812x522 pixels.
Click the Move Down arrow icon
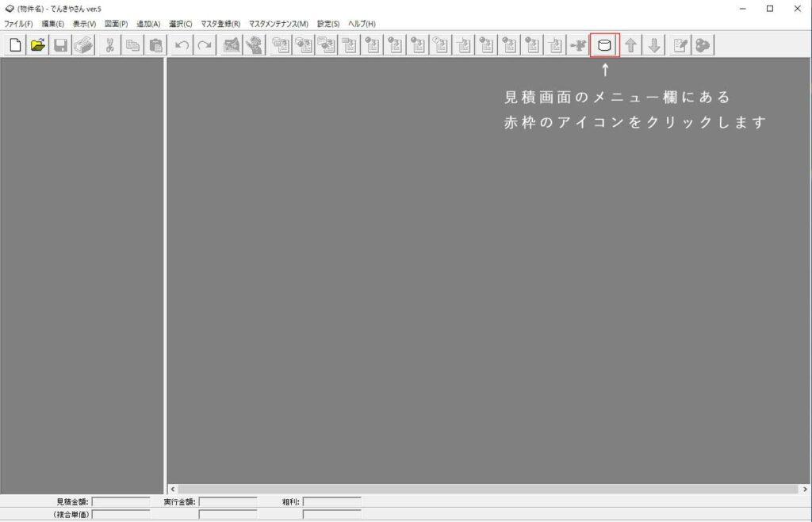pyautogui.click(x=653, y=45)
